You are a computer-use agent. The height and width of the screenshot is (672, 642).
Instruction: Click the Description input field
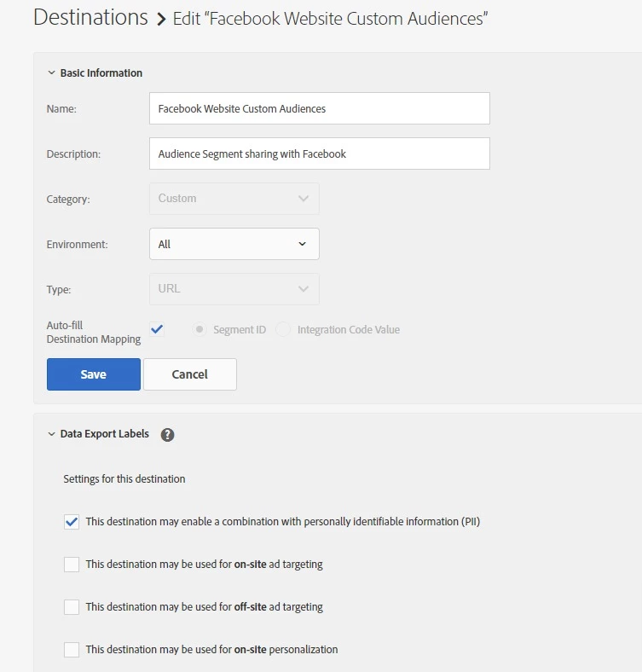point(319,154)
